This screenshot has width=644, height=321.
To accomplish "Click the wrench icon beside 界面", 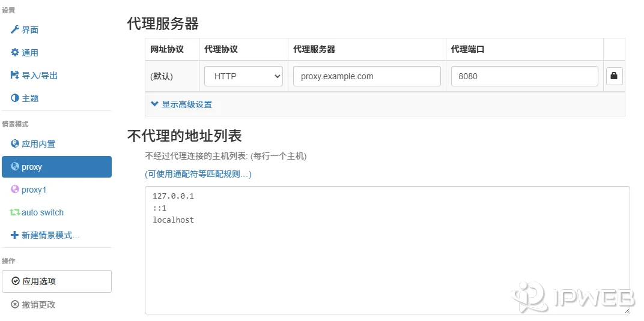I will pyautogui.click(x=15, y=29).
